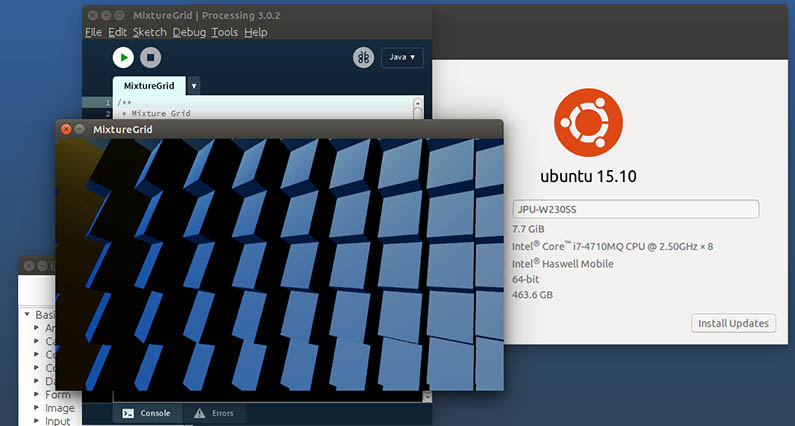Image resolution: width=795 pixels, height=426 pixels.
Task: Click the editor scrollbar down arrow
Action: tap(427, 397)
